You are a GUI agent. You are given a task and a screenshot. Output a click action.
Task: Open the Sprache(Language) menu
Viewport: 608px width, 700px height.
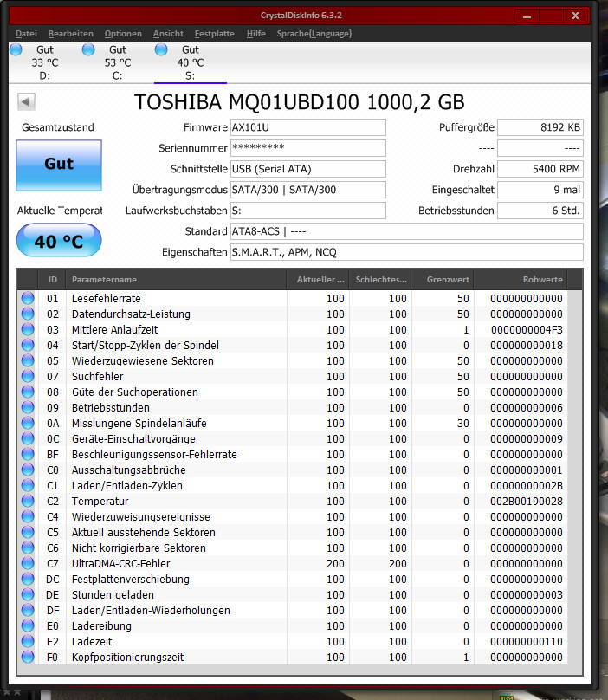(314, 34)
